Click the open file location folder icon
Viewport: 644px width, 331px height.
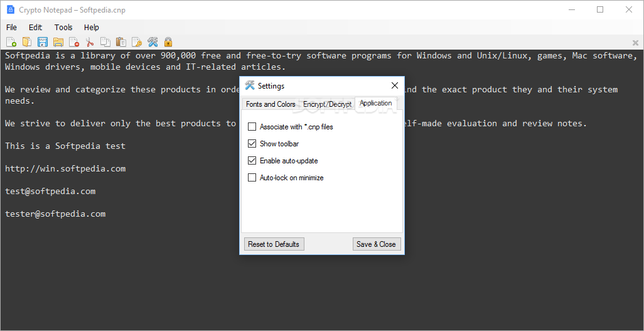pyautogui.click(x=58, y=42)
